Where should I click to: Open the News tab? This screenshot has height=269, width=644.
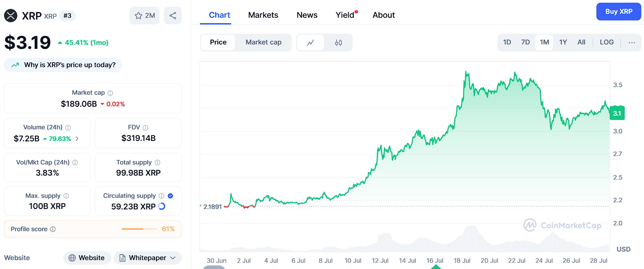pyautogui.click(x=307, y=15)
